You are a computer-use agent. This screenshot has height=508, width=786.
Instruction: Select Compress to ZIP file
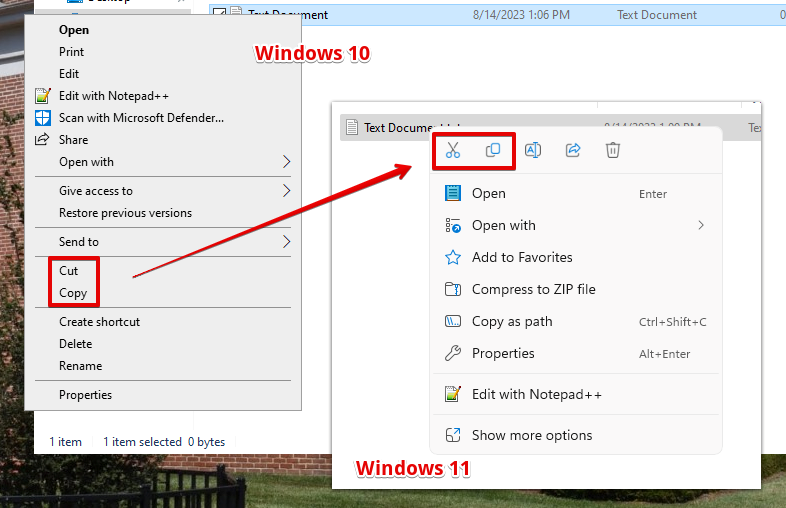pyautogui.click(x=533, y=289)
